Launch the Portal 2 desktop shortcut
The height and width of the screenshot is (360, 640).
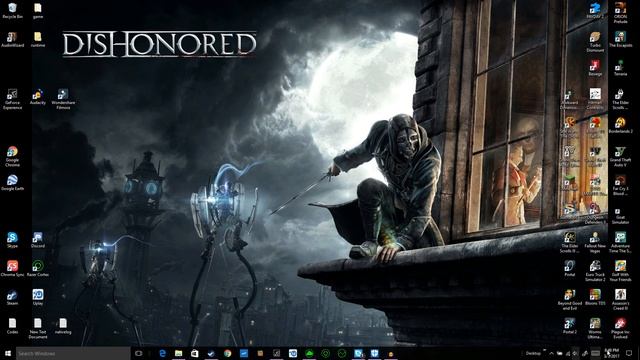coord(570,326)
